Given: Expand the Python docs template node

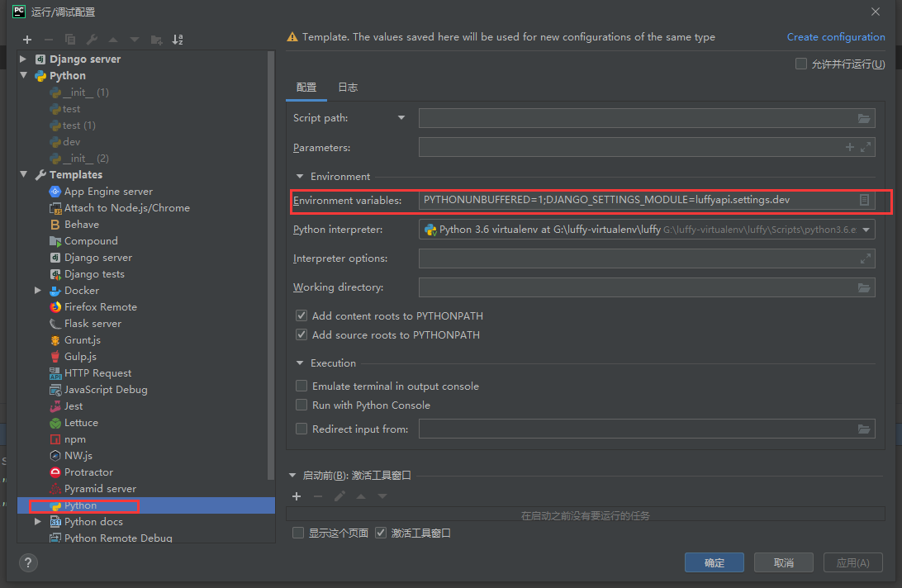Looking at the screenshot, I should point(38,522).
